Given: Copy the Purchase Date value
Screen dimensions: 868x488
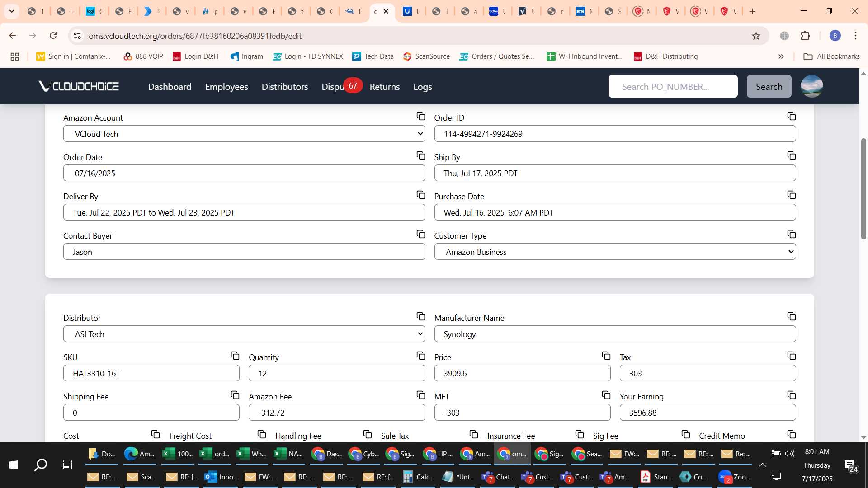Looking at the screenshot, I should coord(791,195).
